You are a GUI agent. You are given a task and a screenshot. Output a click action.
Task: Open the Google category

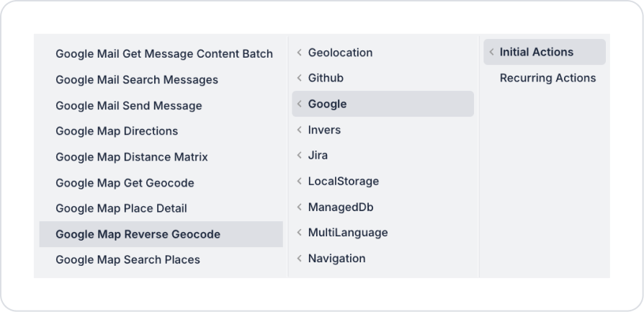click(327, 104)
